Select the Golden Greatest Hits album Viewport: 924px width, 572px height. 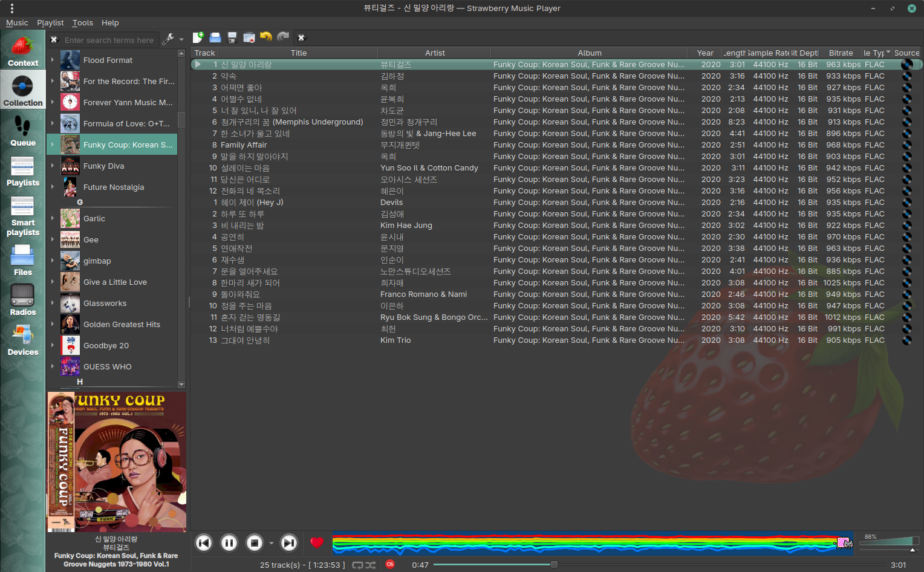pyautogui.click(x=122, y=324)
